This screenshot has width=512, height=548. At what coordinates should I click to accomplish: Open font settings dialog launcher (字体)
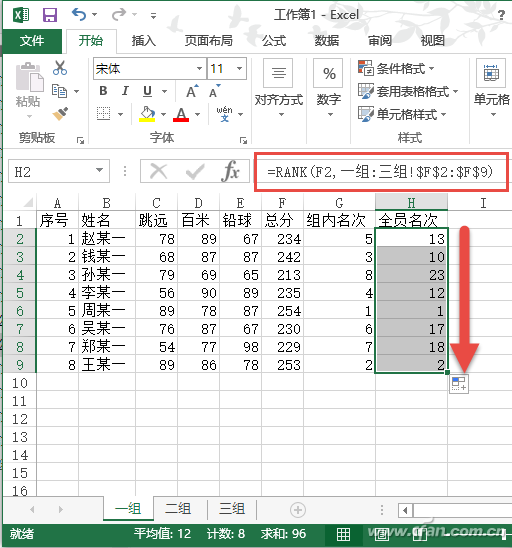tap(243, 140)
